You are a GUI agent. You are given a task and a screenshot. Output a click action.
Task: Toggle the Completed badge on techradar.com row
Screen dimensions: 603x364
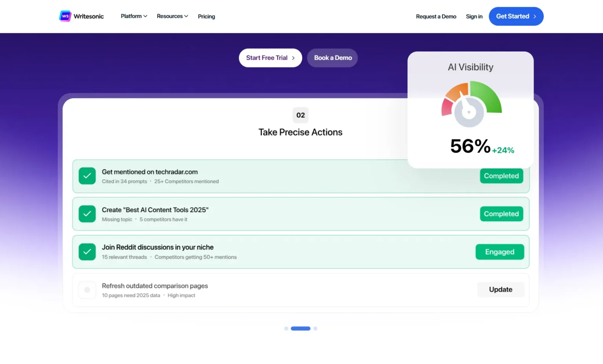click(501, 176)
